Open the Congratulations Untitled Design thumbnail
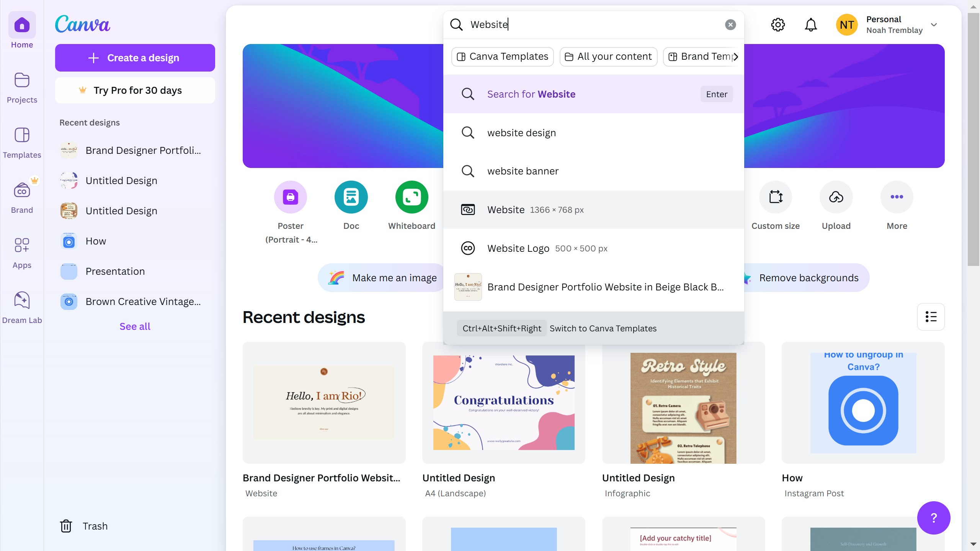The width and height of the screenshot is (980, 551). pyautogui.click(x=503, y=403)
